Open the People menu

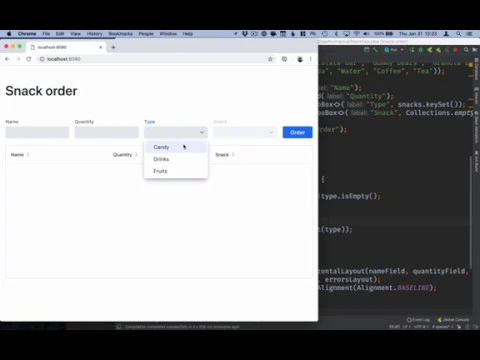[146, 34]
